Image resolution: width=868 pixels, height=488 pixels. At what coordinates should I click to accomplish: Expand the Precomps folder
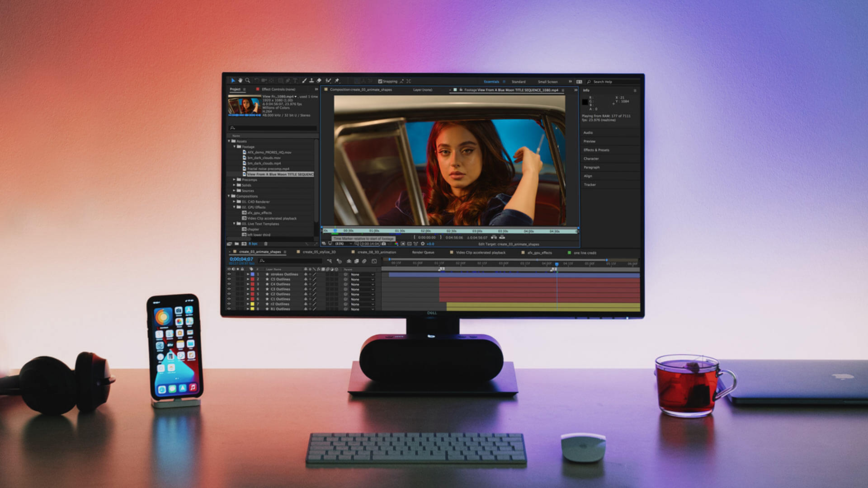click(x=234, y=179)
